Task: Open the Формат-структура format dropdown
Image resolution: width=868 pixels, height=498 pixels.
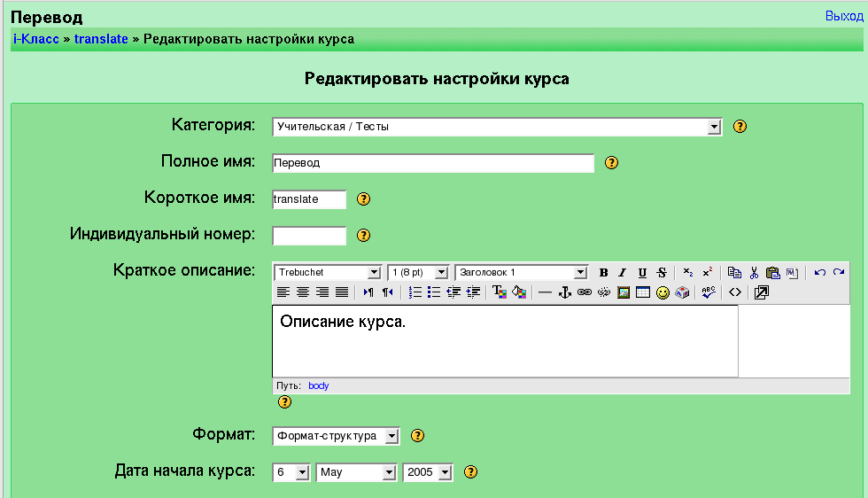Action: [392, 436]
